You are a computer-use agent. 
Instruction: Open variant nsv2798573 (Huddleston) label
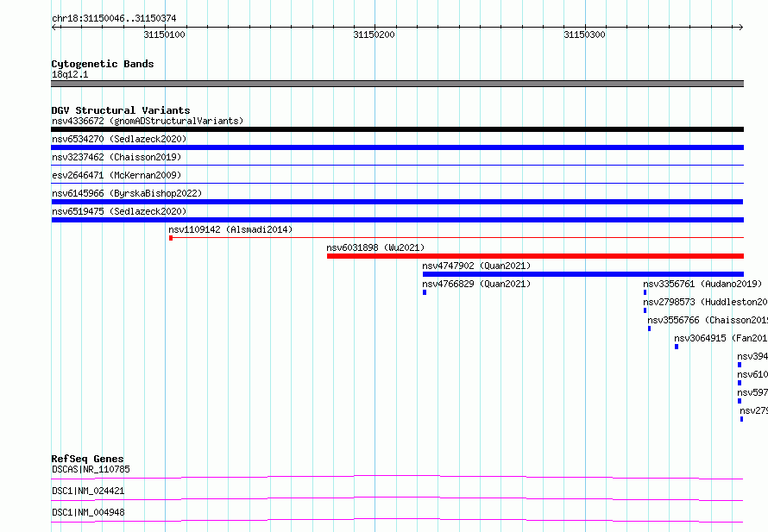pyautogui.click(x=705, y=302)
